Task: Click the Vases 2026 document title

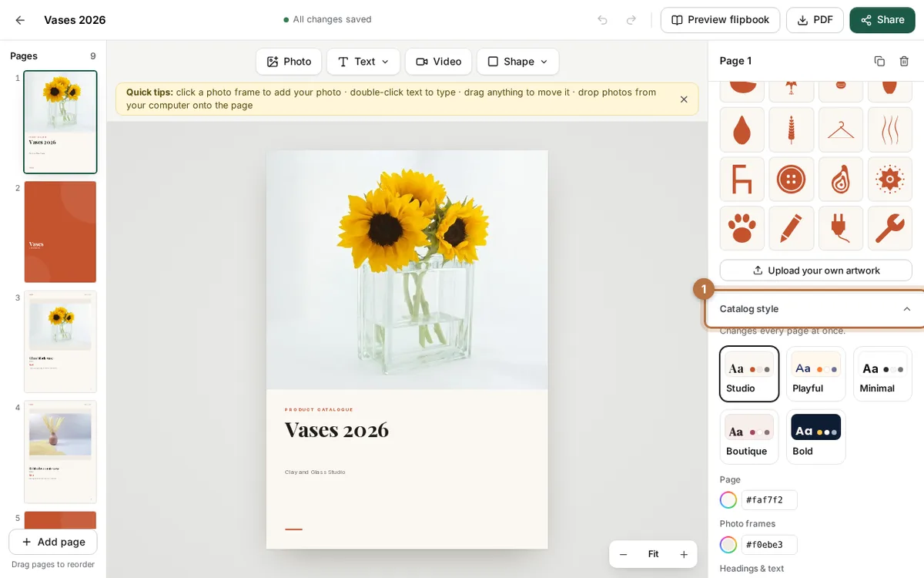Action: [x=75, y=20]
